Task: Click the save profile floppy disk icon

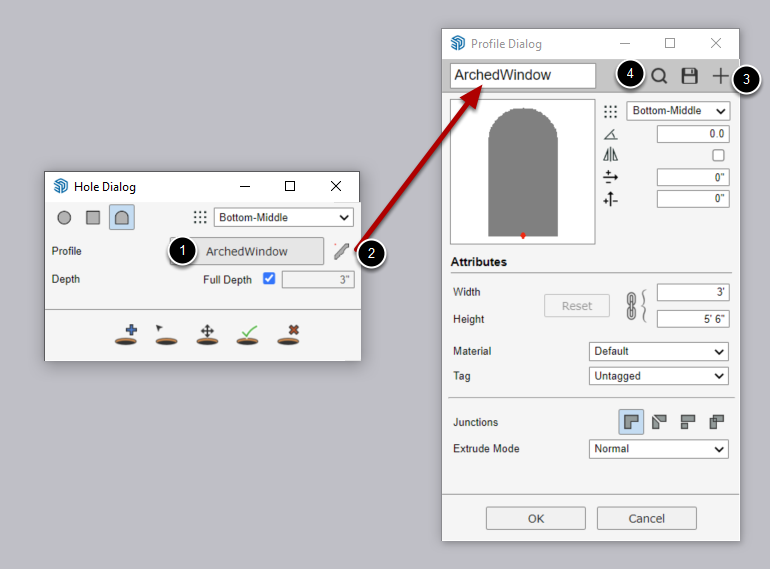Action: pyautogui.click(x=689, y=76)
